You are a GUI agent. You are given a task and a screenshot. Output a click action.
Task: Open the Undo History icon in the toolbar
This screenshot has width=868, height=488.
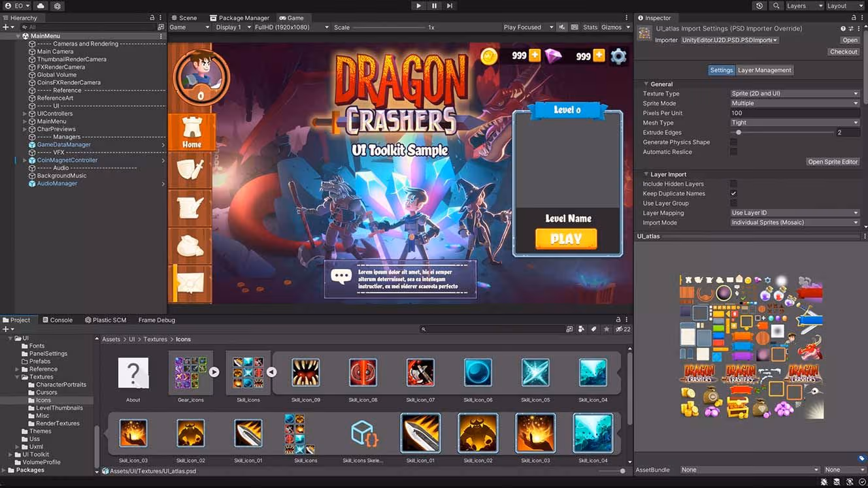pyautogui.click(x=758, y=6)
